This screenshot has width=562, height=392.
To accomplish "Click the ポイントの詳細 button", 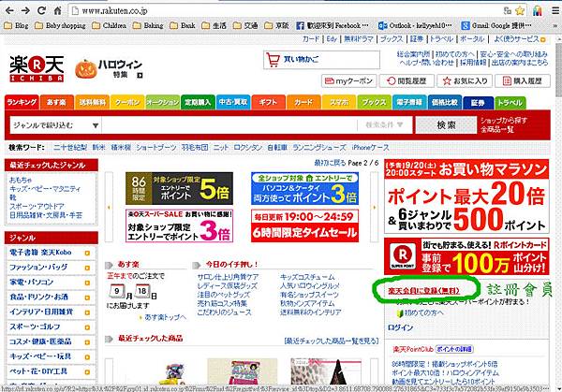I will tap(454, 349).
